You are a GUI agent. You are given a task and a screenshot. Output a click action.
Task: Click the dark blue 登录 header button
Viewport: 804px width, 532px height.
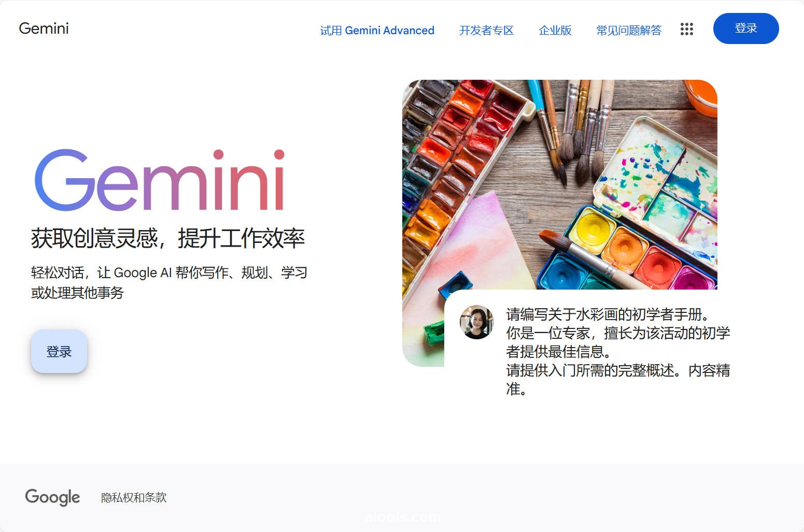pyautogui.click(x=746, y=28)
